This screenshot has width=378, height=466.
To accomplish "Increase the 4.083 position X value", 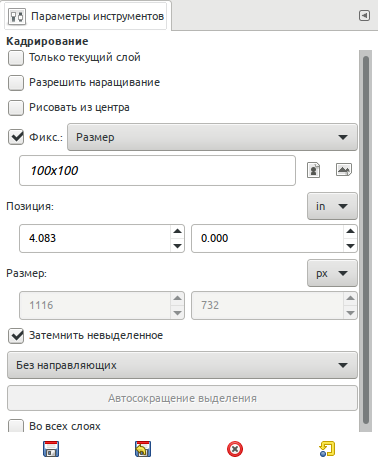I will tap(177, 231).
